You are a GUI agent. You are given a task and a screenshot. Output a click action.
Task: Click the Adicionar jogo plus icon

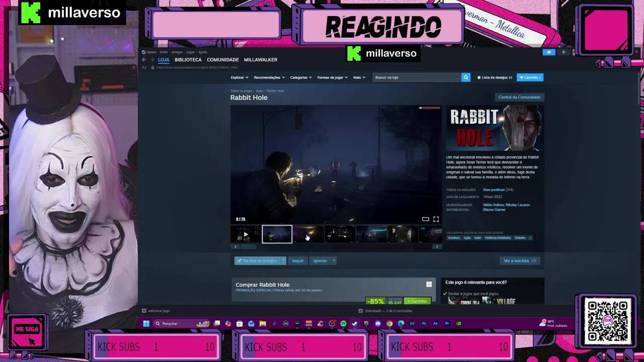pos(144,311)
